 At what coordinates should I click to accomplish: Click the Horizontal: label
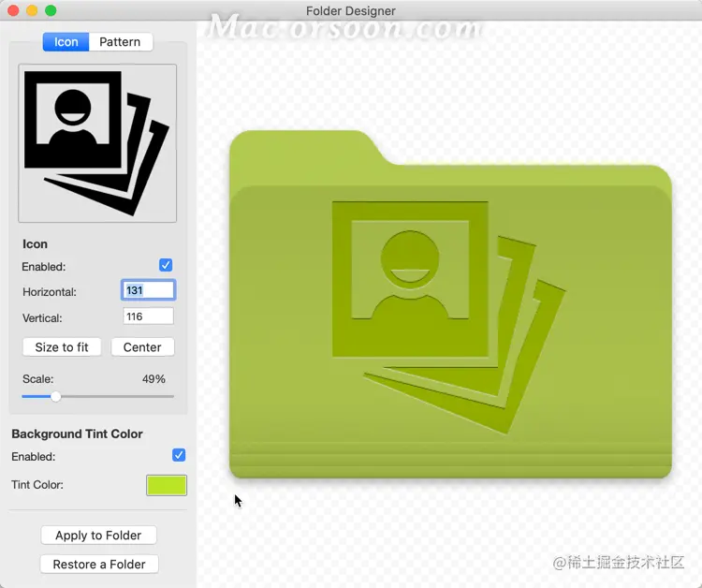click(x=50, y=292)
